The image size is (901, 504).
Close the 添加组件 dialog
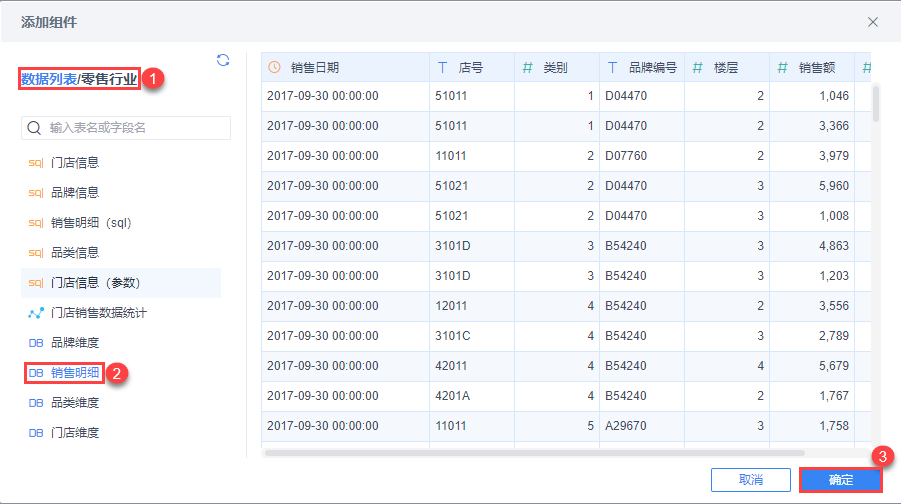[873, 21]
